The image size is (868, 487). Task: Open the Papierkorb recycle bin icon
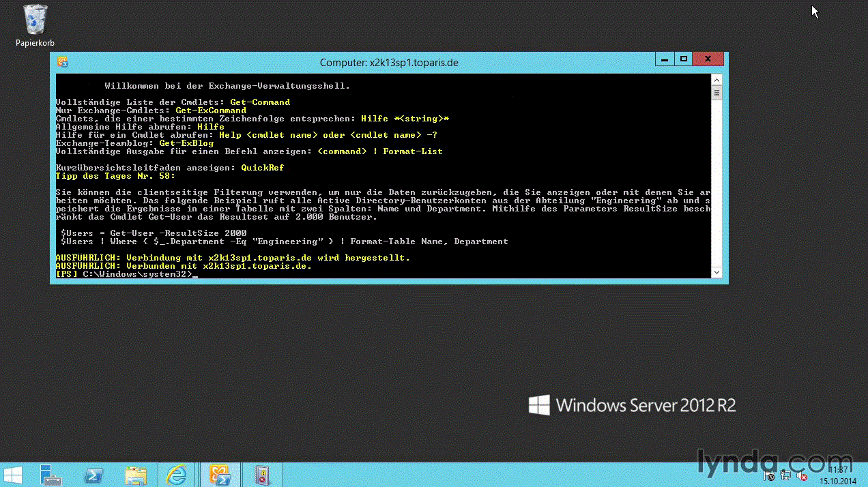pos(35,25)
